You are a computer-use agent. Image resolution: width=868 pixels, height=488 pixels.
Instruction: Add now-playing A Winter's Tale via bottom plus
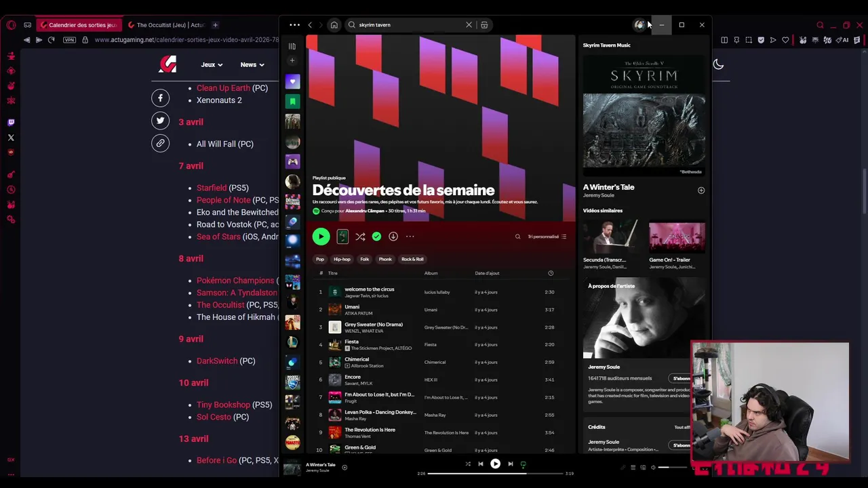coord(344,467)
